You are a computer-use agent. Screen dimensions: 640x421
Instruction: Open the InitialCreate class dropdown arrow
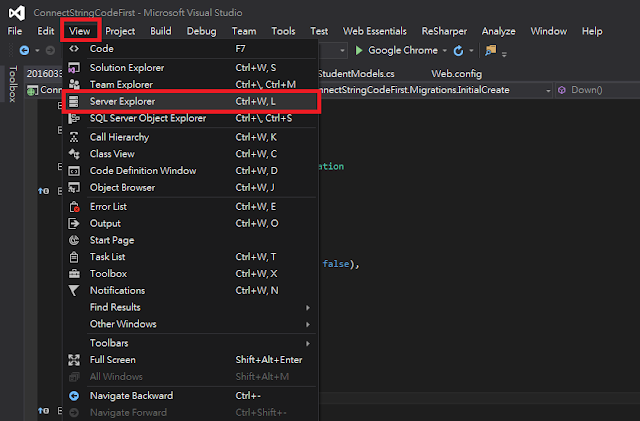(548, 91)
